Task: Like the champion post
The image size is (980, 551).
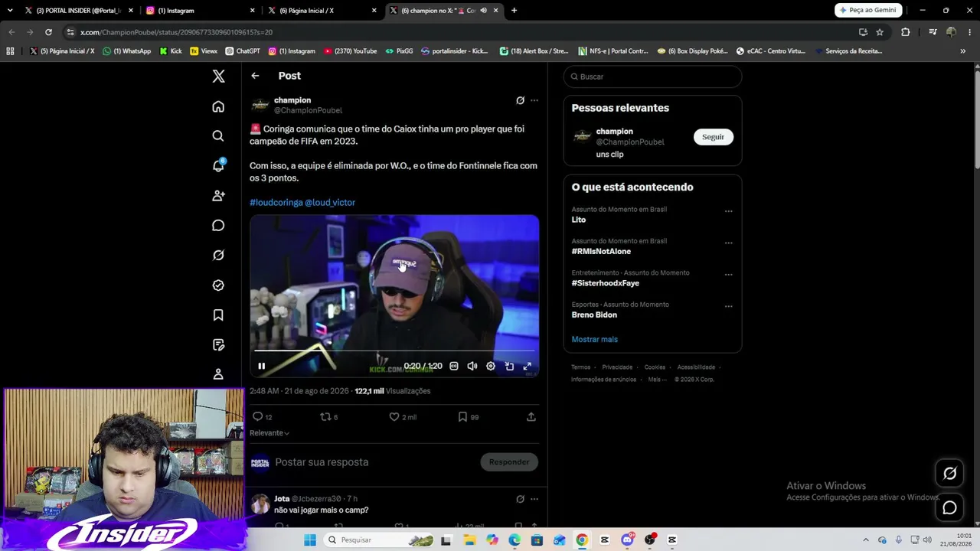Action: pos(394,417)
